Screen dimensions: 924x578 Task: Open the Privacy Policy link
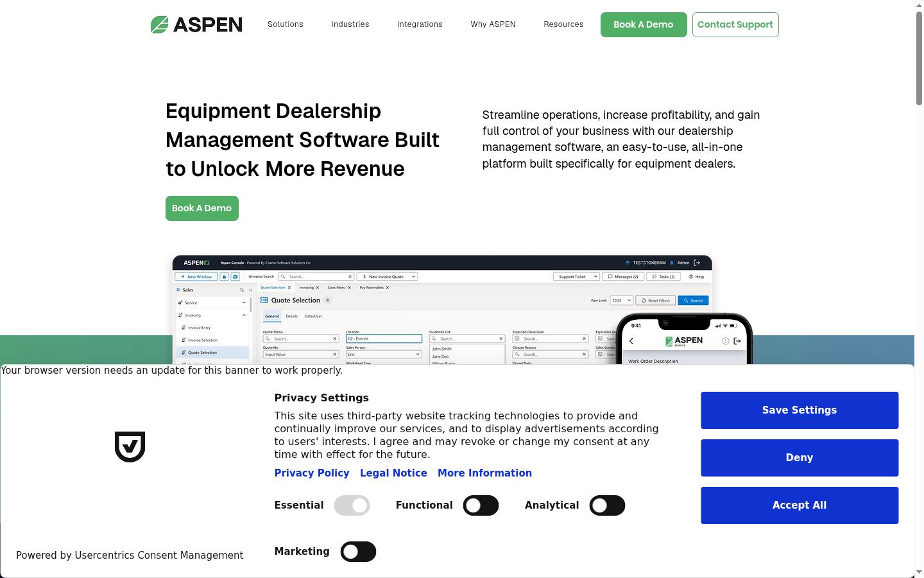coord(312,473)
